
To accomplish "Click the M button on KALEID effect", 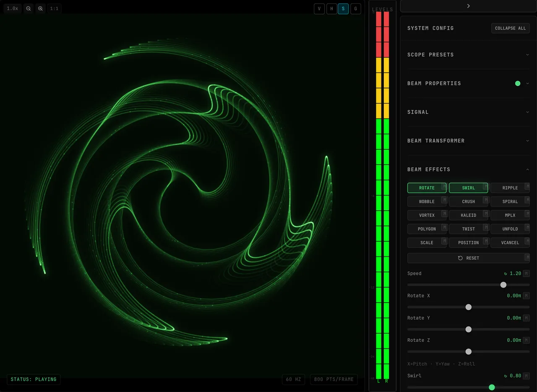I will (x=485, y=213).
